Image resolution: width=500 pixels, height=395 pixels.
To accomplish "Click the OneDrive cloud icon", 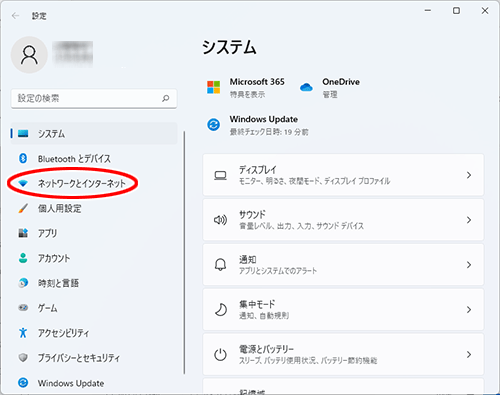I will click(306, 88).
